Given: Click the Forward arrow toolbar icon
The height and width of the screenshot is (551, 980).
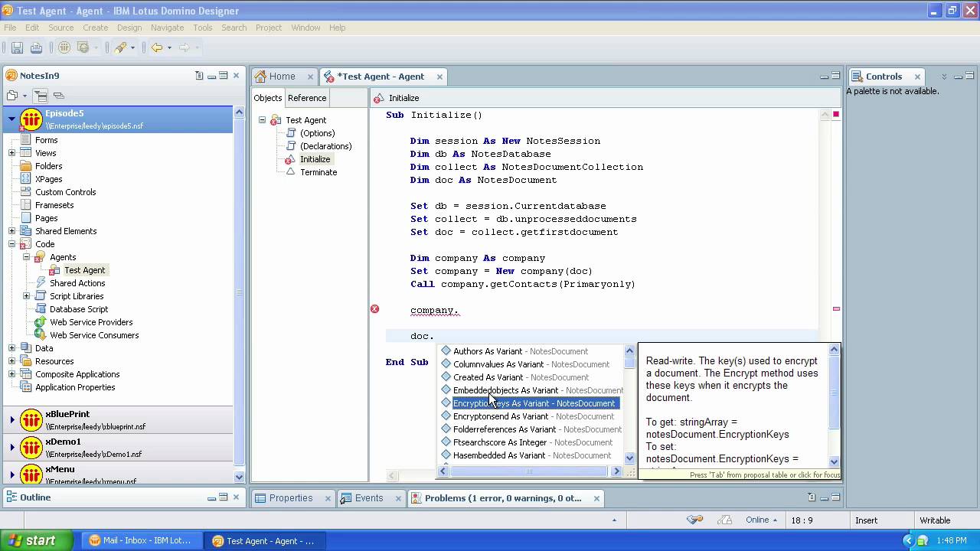Looking at the screenshot, I should pyautogui.click(x=184, y=47).
